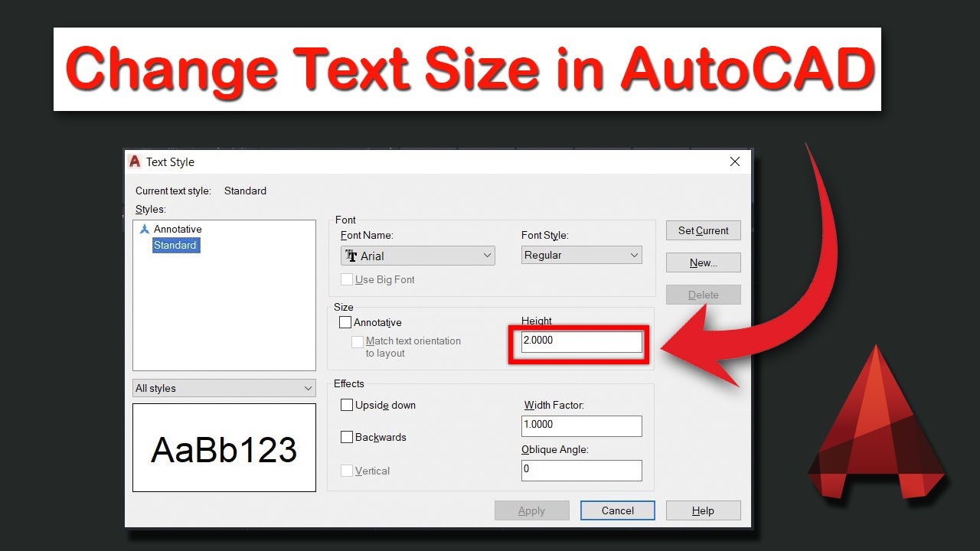
Task: Click the Set Current button
Action: [x=704, y=230]
